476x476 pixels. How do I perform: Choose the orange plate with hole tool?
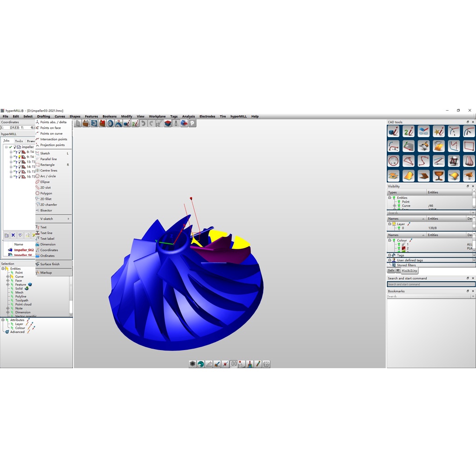(393, 176)
